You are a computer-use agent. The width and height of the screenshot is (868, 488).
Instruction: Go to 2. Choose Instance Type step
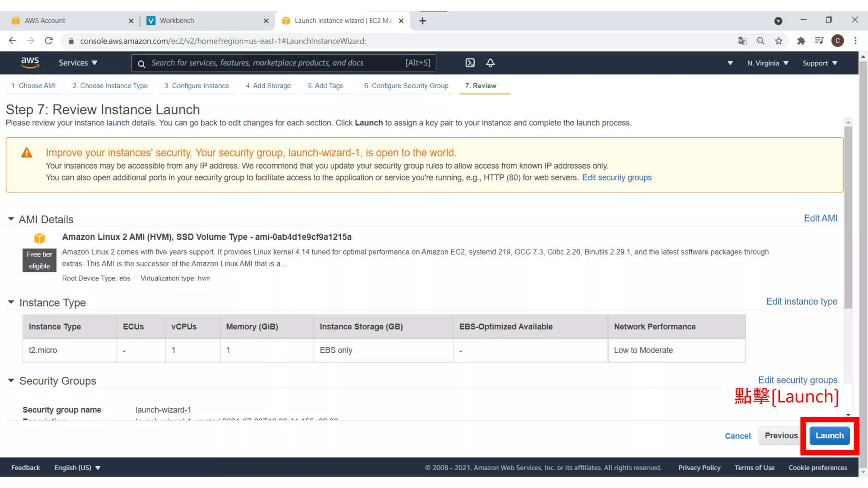tap(110, 86)
